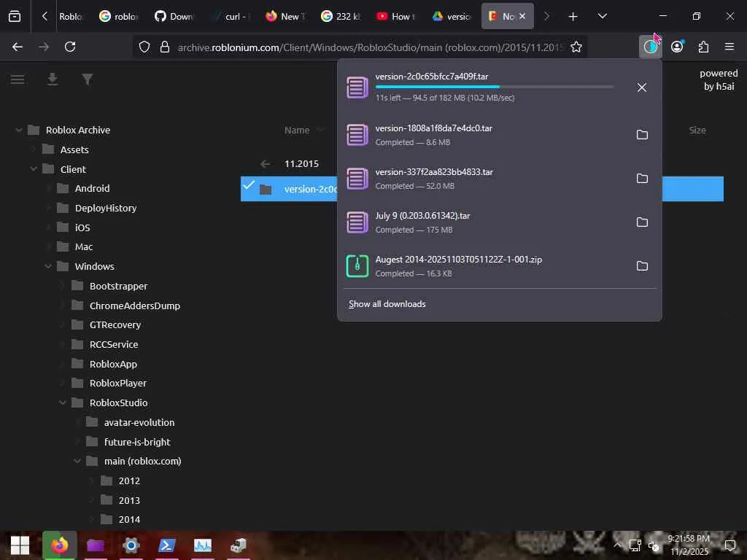The height and width of the screenshot is (560, 747).
Task: Open the RobloxApp folder
Action: [x=104, y=364]
